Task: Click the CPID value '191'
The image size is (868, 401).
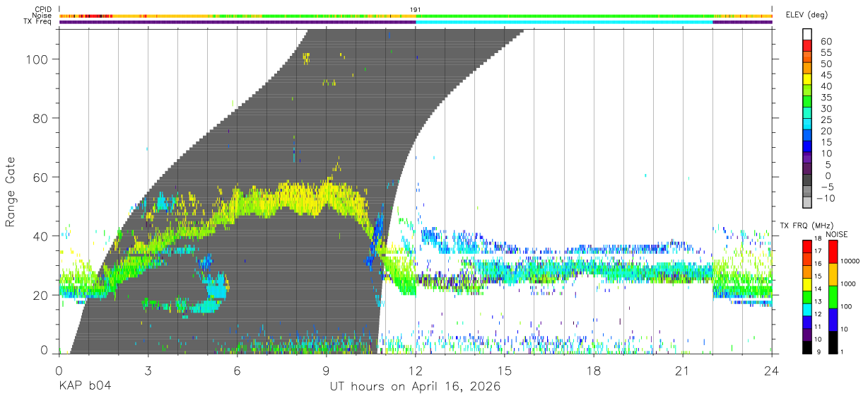Action: pyautogui.click(x=416, y=10)
